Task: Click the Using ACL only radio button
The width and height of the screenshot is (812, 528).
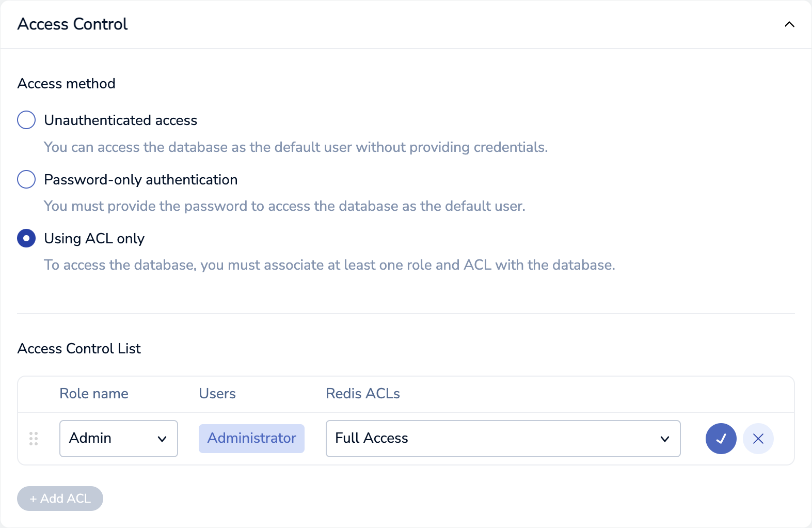Action: coord(26,238)
